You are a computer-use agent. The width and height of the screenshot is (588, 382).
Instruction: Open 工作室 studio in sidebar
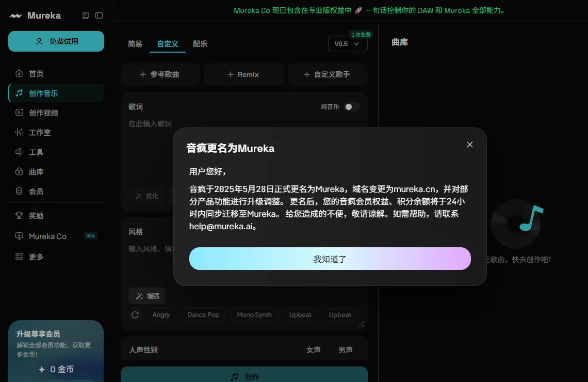click(56, 133)
